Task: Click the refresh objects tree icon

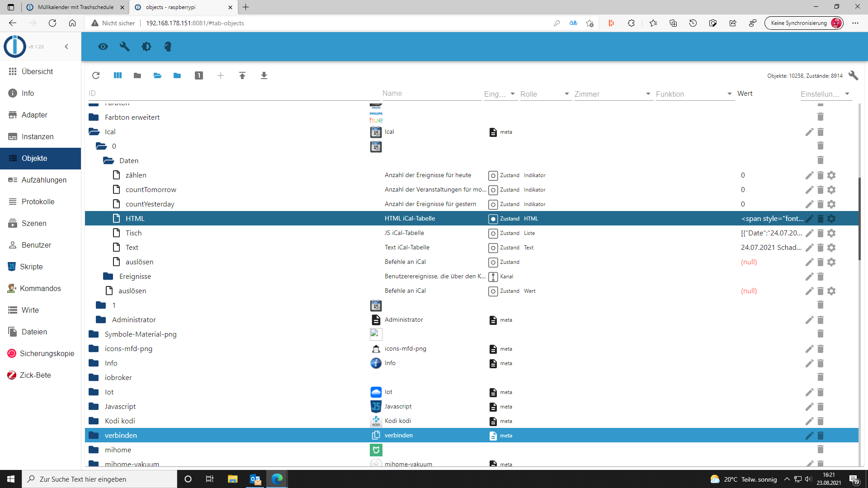Action: pos(96,75)
